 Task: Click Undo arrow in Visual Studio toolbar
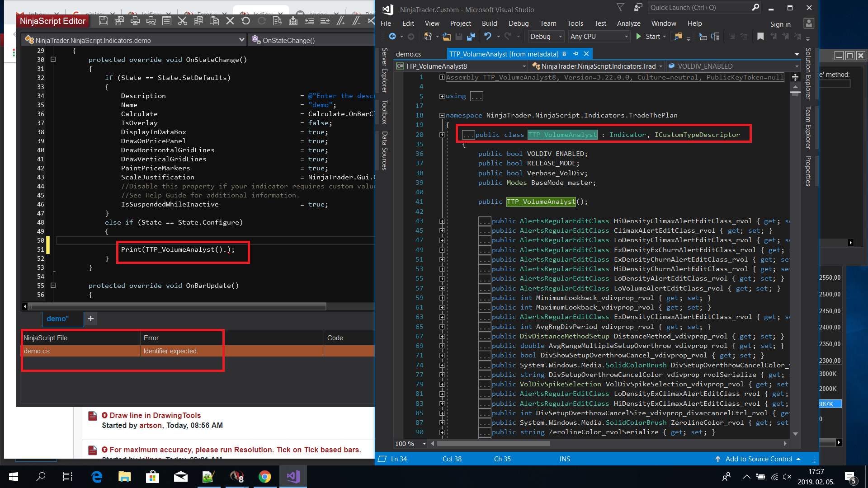tap(487, 37)
